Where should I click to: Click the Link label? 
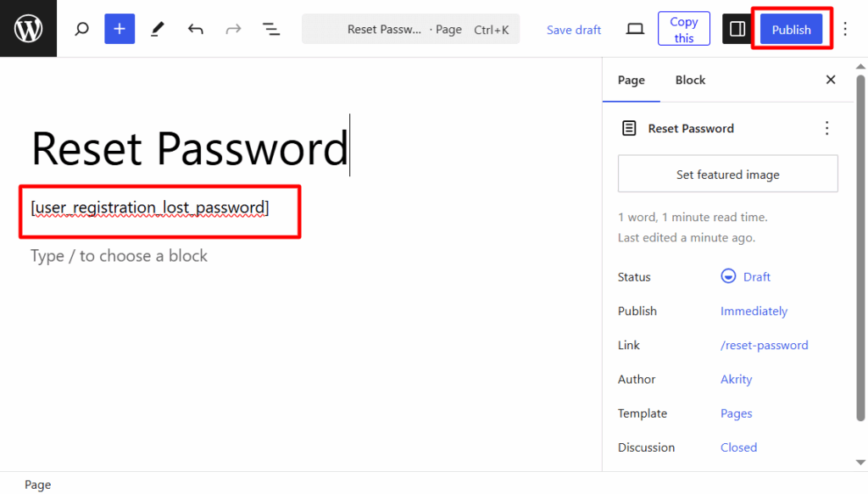point(628,345)
